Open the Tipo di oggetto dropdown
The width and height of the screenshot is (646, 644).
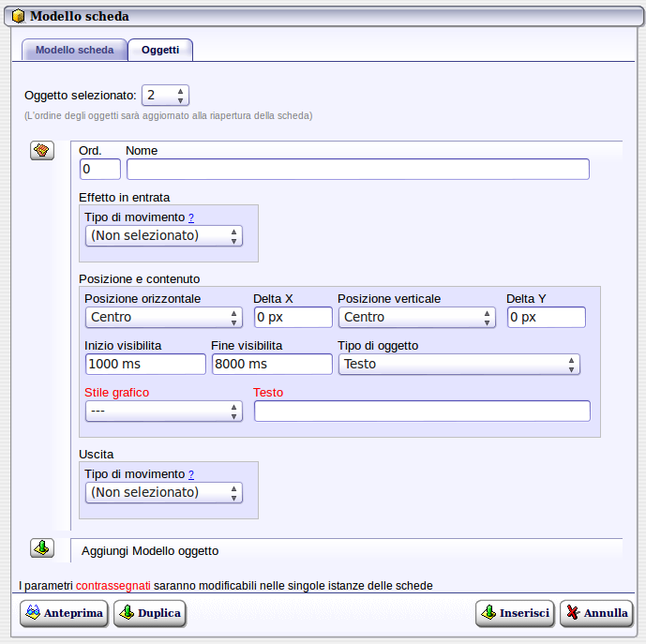[458, 364]
